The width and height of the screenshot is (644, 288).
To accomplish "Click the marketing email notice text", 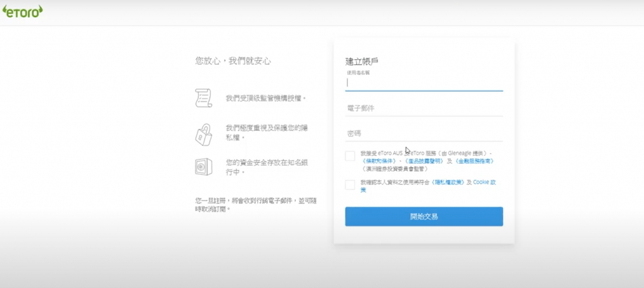I will click(255, 204).
